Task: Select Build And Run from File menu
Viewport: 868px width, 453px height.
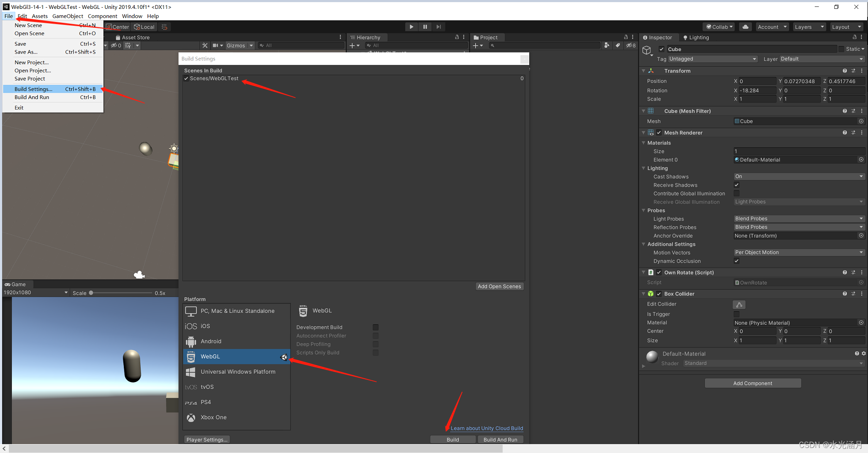Action: pos(32,97)
